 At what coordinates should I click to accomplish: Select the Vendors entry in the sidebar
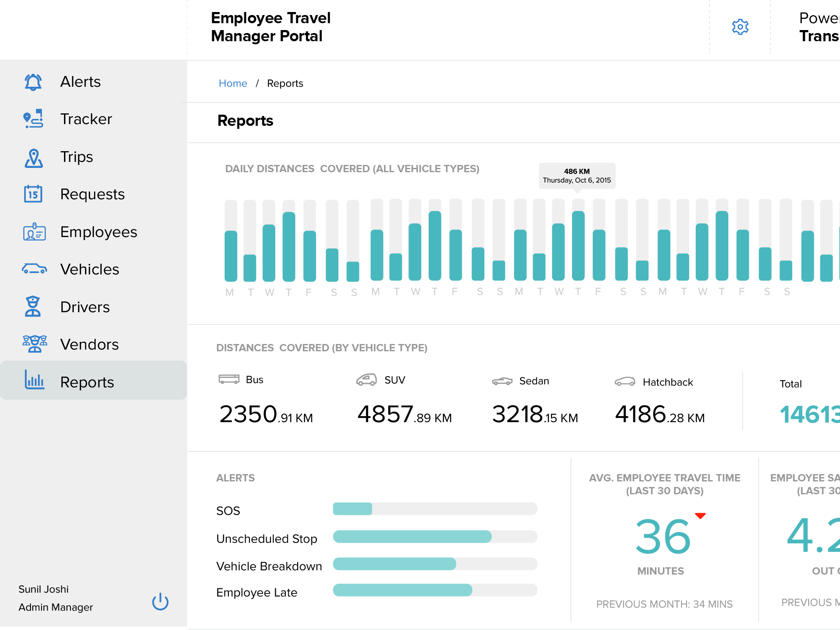pyautogui.click(x=89, y=344)
